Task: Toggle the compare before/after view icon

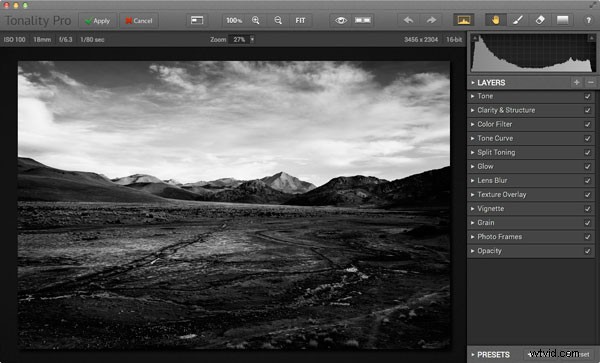Action: point(362,20)
